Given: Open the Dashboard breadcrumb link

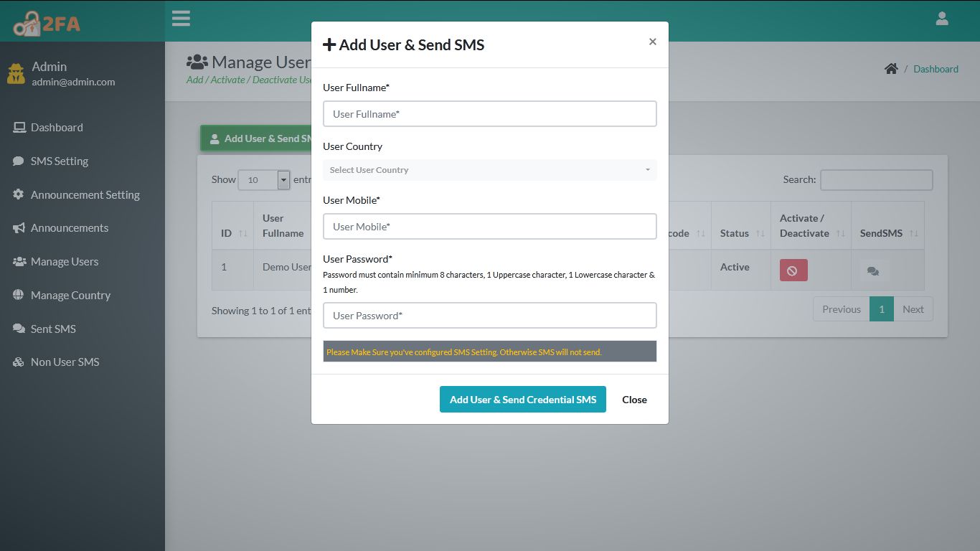Looking at the screenshot, I should pyautogui.click(x=936, y=69).
